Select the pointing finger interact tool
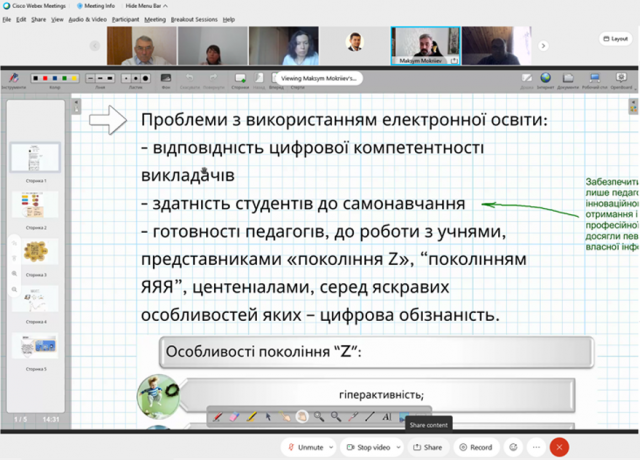This screenshot has height=460, width=640. 285,417
